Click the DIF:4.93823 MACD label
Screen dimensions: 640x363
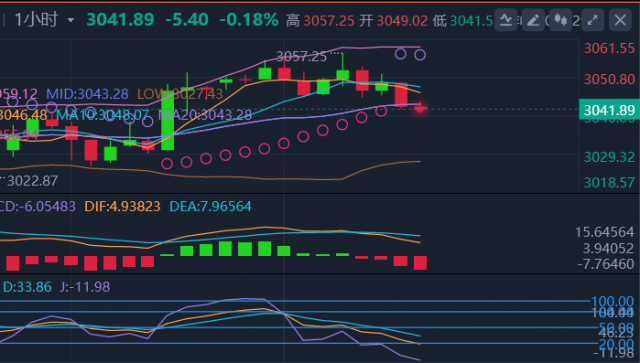pyautogui.click(x=122, y=206)
